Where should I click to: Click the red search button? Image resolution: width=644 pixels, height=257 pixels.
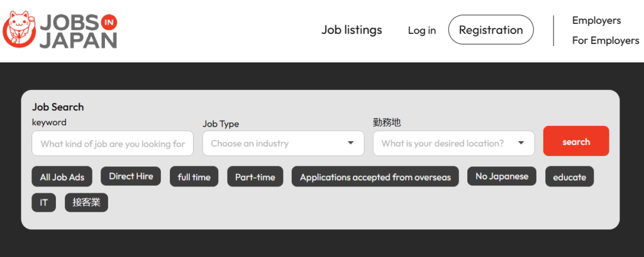(x=576, y=141)
